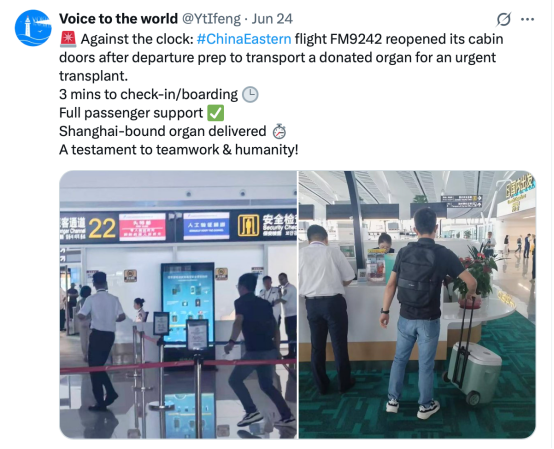Click the Grok slashed-circle icon
The height and width of the screenshot is (449, 554).
coord(503,19)
